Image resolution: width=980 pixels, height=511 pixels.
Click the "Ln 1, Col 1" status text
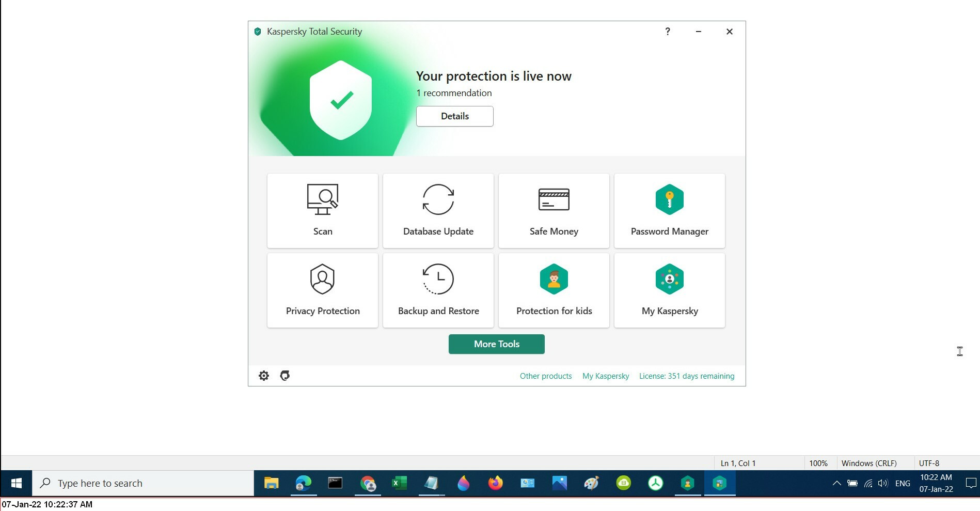click(x=738, y=463)
